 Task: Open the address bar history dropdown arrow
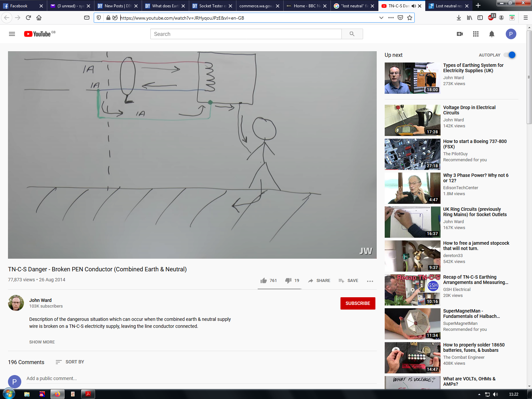coord(381,18)
